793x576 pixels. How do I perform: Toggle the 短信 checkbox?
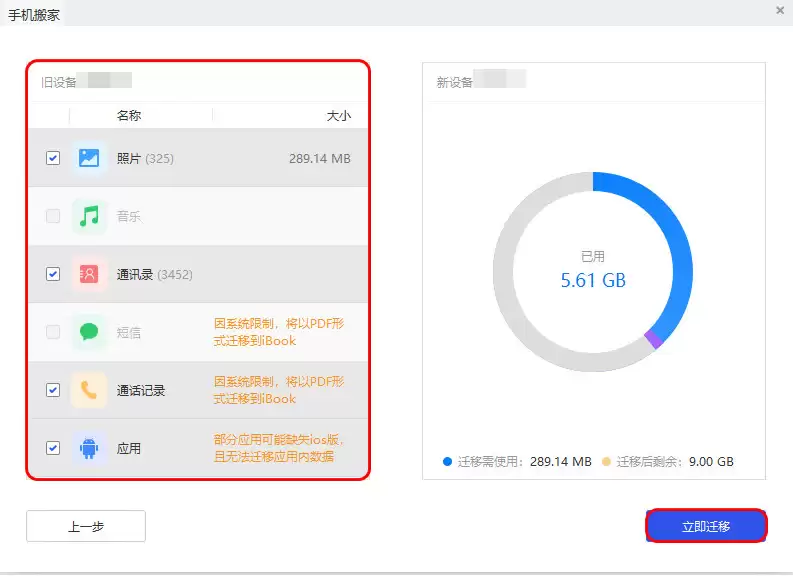pos(53,332)
